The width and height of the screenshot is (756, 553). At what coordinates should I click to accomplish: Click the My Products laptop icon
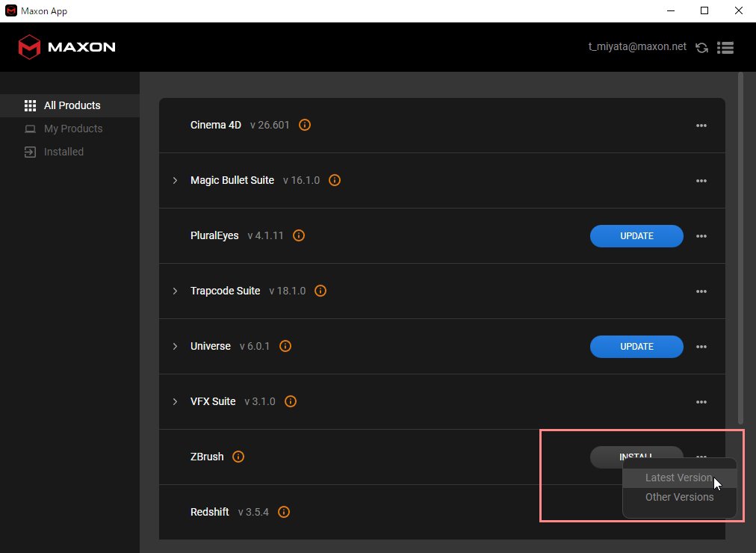31,129
